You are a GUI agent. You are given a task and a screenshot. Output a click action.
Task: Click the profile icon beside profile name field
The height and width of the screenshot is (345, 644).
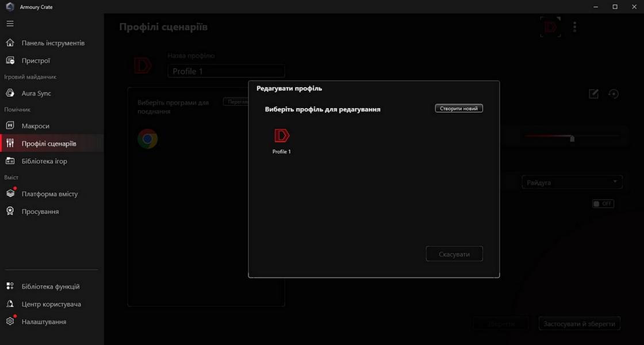[x=143, y=66]
